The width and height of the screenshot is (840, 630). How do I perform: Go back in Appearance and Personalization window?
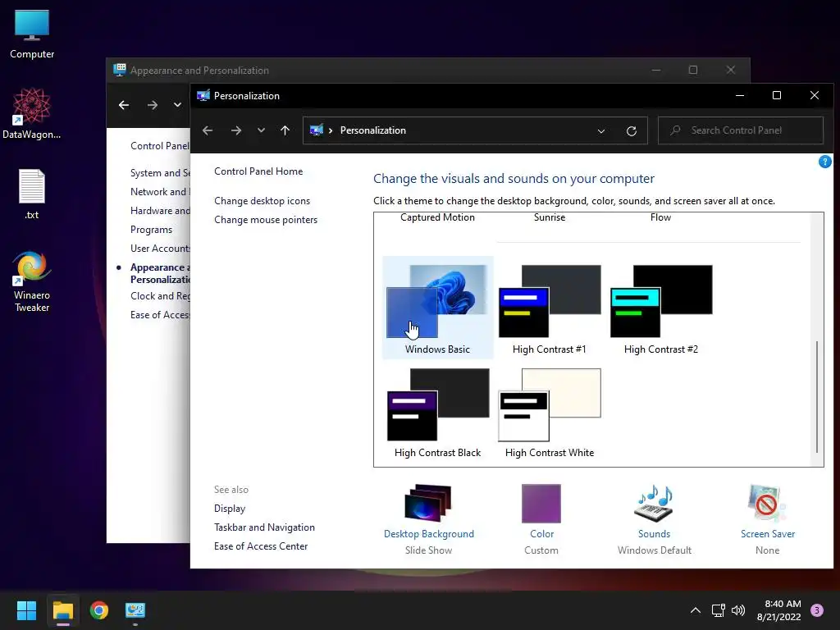click(124, 105)
